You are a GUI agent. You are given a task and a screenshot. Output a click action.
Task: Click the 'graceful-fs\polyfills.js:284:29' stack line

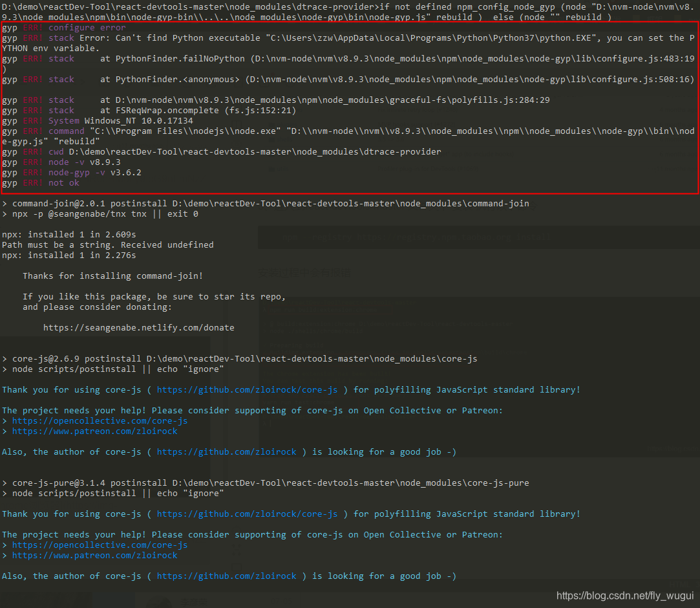(x=276, y=100)
